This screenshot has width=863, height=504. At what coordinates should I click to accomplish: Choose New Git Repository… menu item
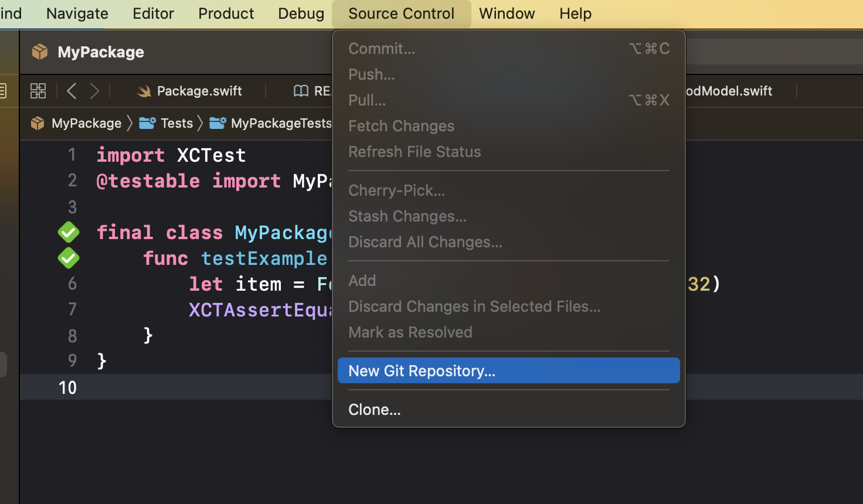pyautogui.click(x=509, y=371)
